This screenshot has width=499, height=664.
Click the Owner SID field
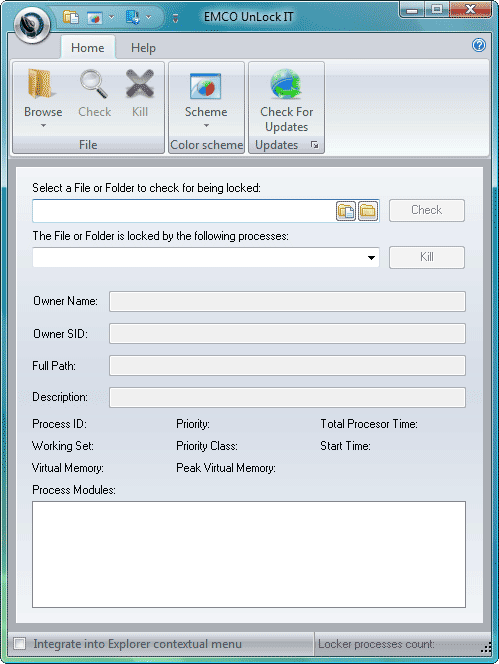pos(287,334)
